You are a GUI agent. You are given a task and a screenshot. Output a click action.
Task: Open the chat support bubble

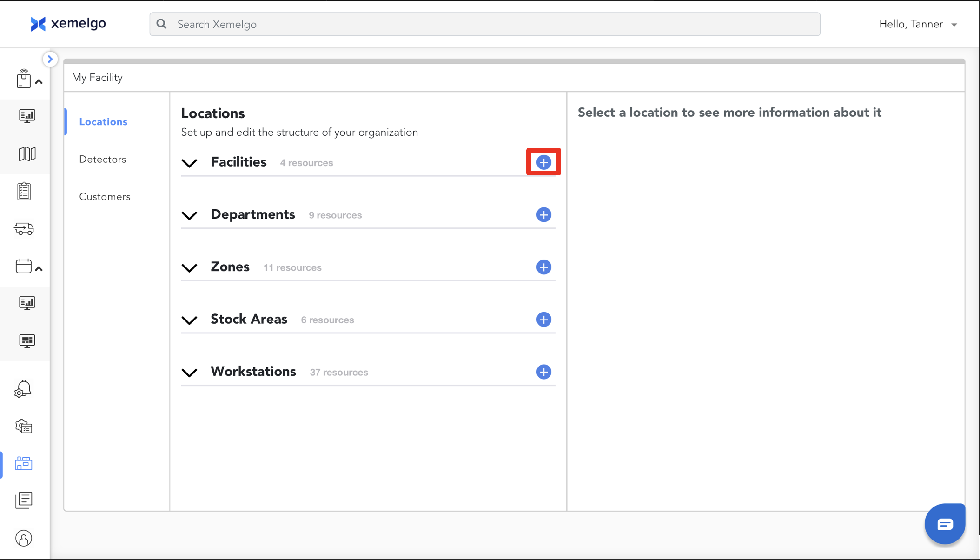coord(945,524)
